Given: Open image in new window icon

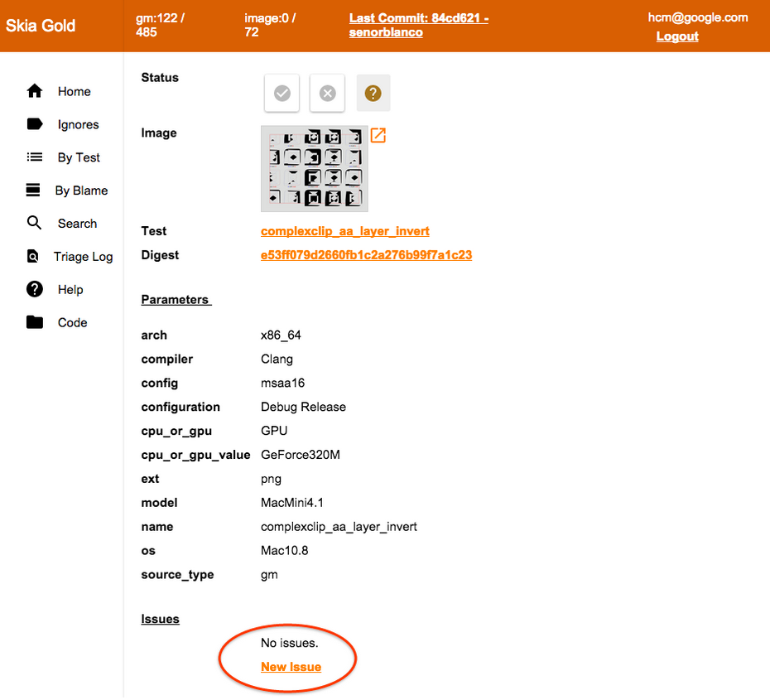Looking at the screenshot, I should click(378, 135).
